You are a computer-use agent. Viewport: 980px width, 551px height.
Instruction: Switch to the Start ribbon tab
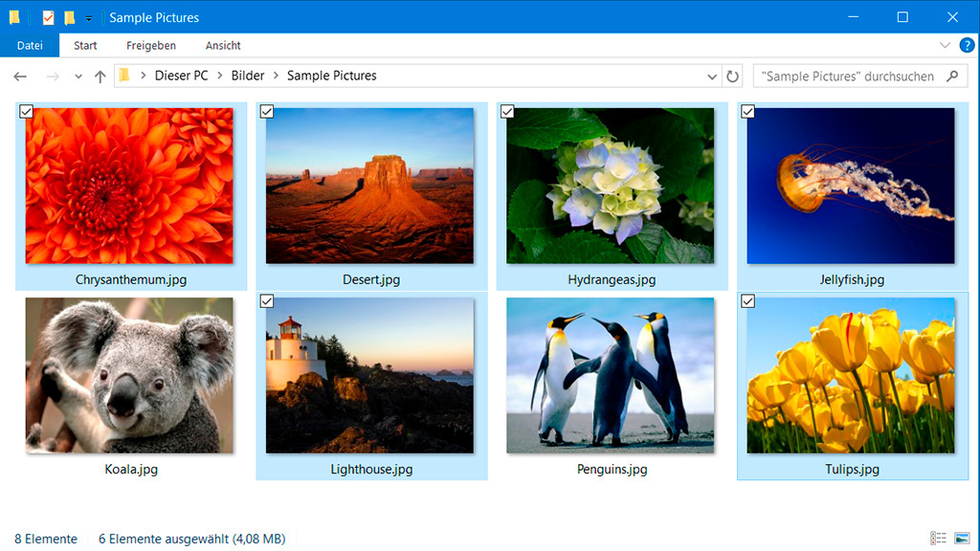85,46
